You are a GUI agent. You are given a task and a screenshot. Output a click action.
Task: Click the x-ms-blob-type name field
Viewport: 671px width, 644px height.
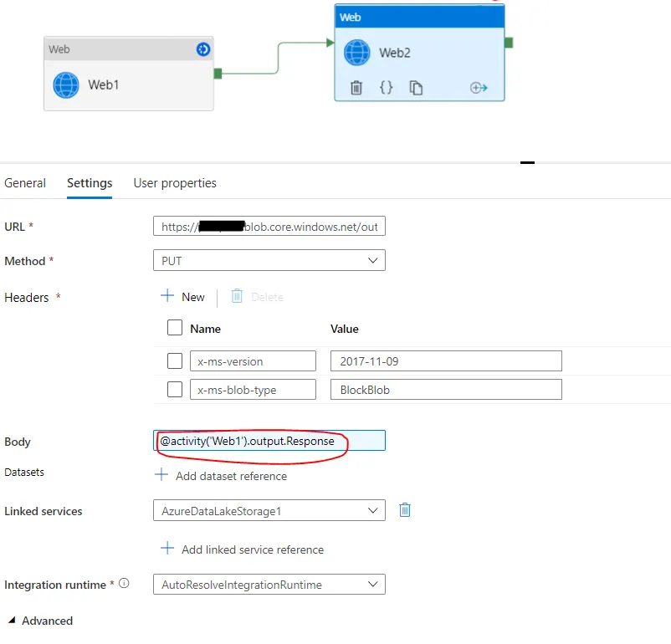253,390
